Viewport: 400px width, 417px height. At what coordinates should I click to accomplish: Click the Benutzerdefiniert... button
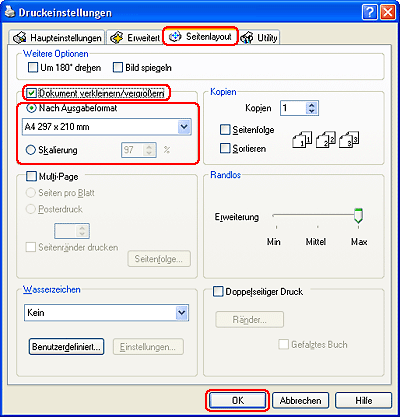click(66, 347)
